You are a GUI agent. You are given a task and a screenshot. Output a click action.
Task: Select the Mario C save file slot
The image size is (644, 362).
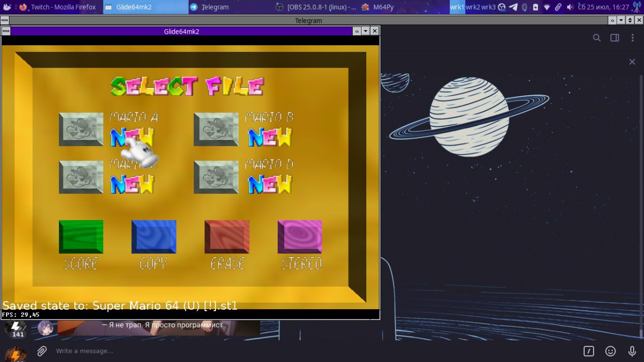click(81, 177)
